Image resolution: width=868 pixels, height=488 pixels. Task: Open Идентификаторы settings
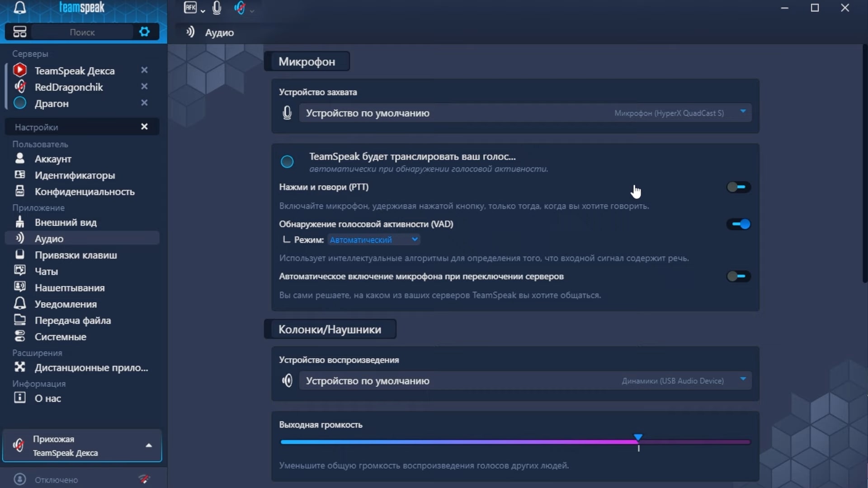[x=82, y=175]
